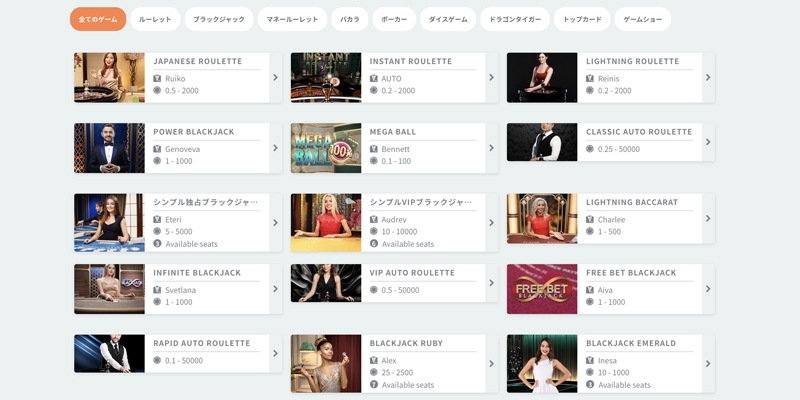Click the dealer icon next to Charlee
Viewport: 800px width, 400px height.
[590, 219]
